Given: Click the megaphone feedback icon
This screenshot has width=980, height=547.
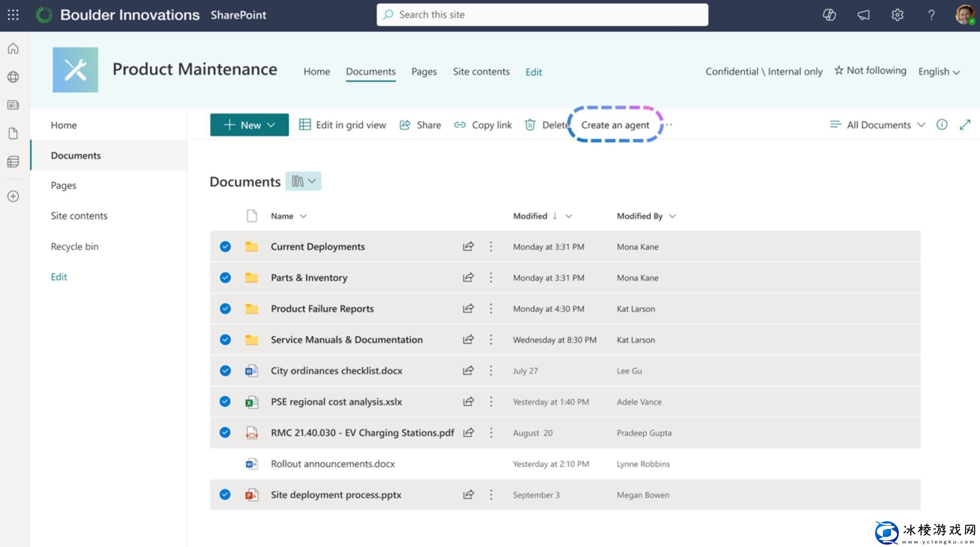Looking at the screenshot, I should pyautogui.click(x=863, y=15).
